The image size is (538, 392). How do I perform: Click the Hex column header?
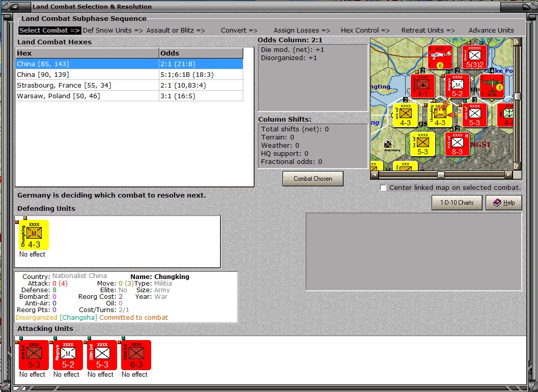click(88, 53)
